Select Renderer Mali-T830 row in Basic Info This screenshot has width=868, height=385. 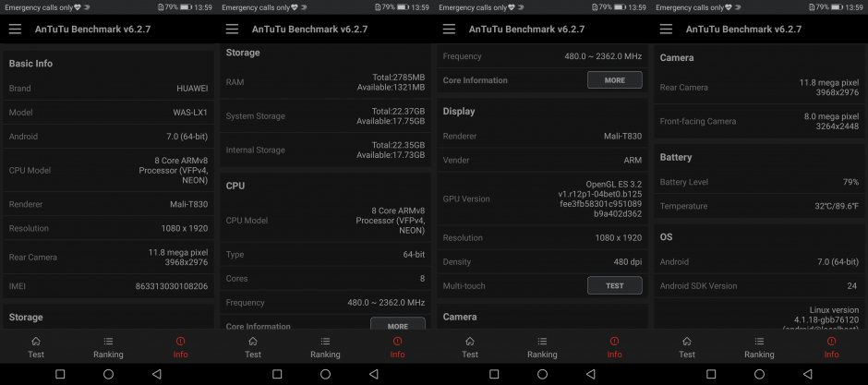109,204
